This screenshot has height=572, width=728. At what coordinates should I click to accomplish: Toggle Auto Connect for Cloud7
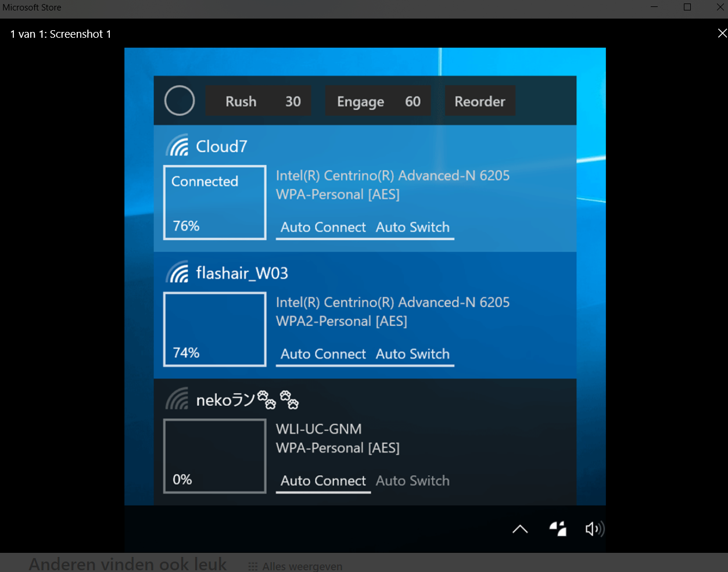(x=323, y=228)
